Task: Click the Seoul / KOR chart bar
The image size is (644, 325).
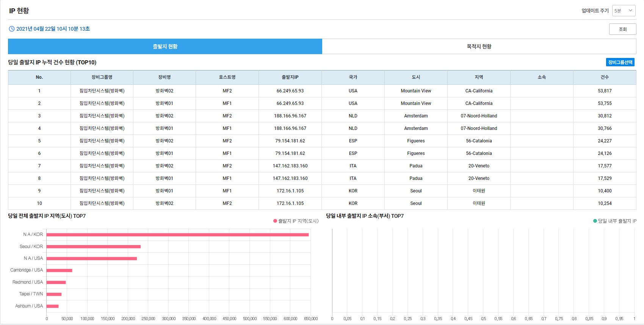Action: (x=93, y=247)
